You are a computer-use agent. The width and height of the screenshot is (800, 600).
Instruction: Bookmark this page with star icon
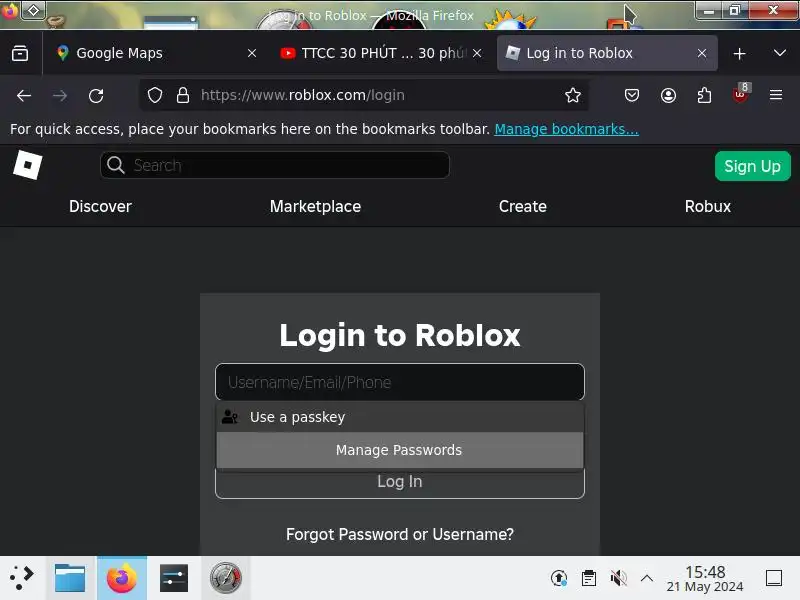click(x=573, y=95)
